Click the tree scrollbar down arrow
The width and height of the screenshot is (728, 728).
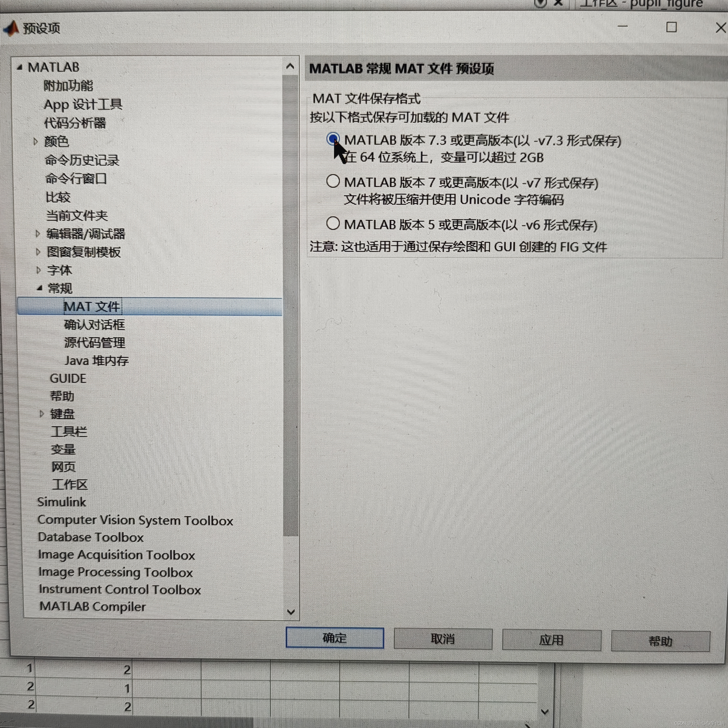(x=291, y=612)
